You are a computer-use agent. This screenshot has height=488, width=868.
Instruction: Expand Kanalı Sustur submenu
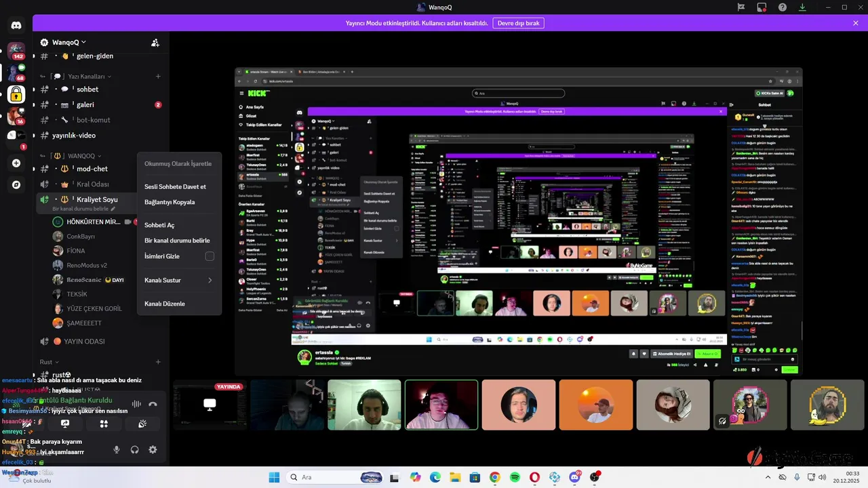click(179, 280)
